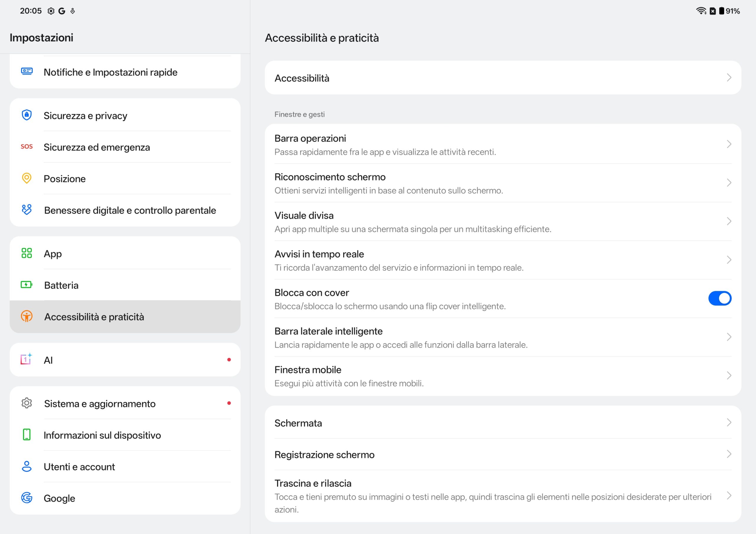Click the chevron next to Finestra mobile
The width and height of the screenshot is (756, 534).
point(729,375)
